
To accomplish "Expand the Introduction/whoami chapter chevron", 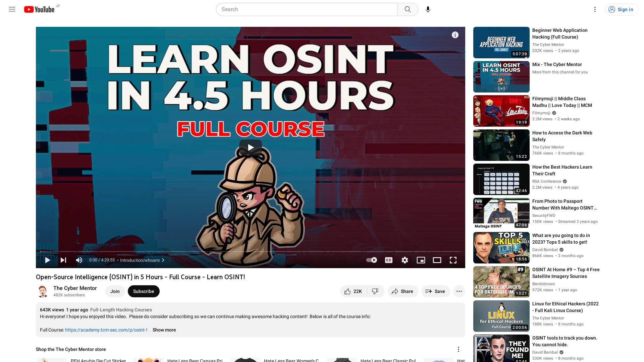I will click(163, 260).
